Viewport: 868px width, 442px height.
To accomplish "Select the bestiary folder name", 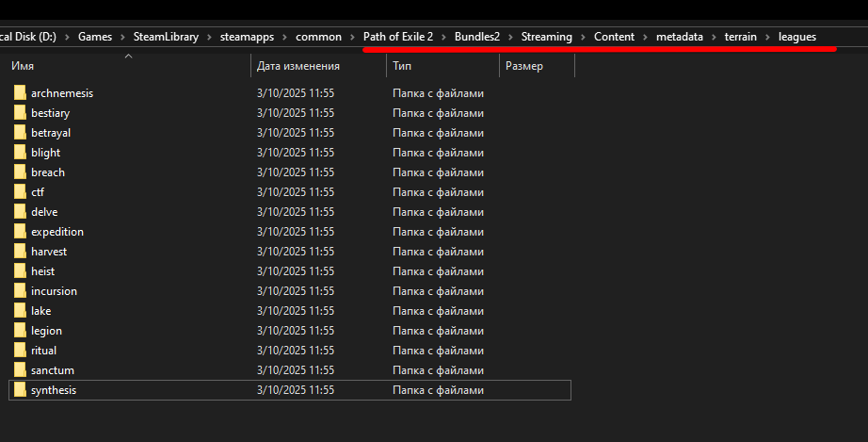I will 51,113.
